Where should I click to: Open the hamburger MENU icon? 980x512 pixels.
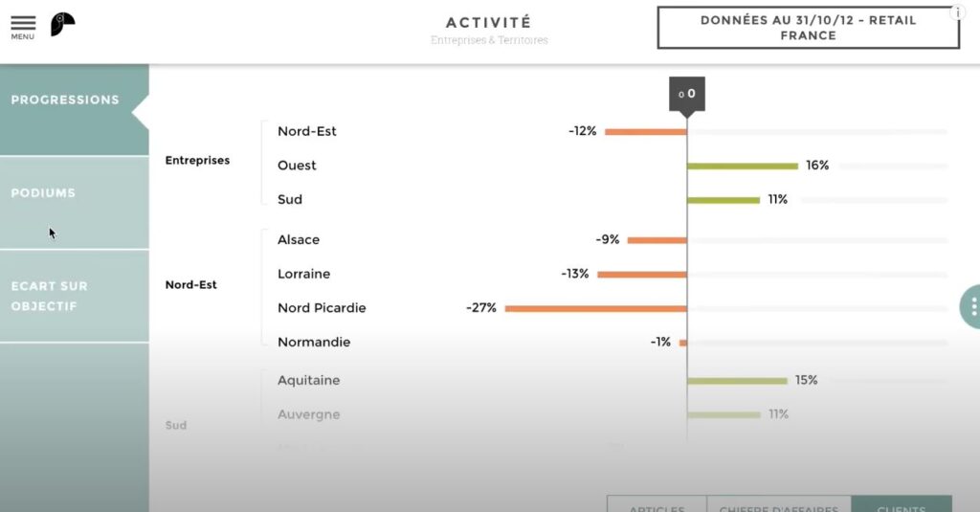click(x=23, y=26)
